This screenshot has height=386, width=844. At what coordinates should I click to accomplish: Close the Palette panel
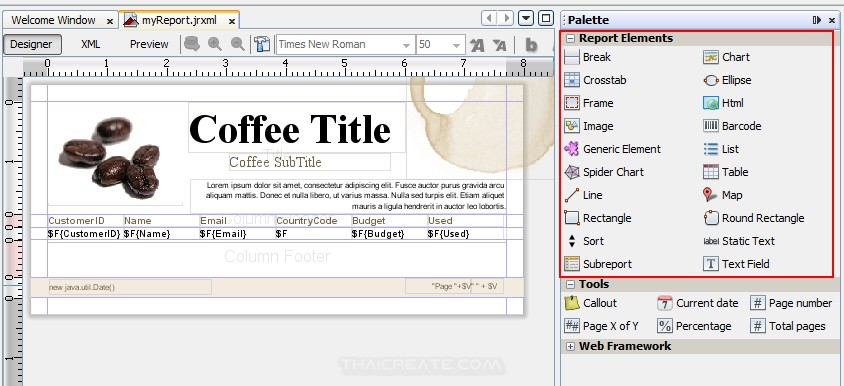click(x=832, y=20)
